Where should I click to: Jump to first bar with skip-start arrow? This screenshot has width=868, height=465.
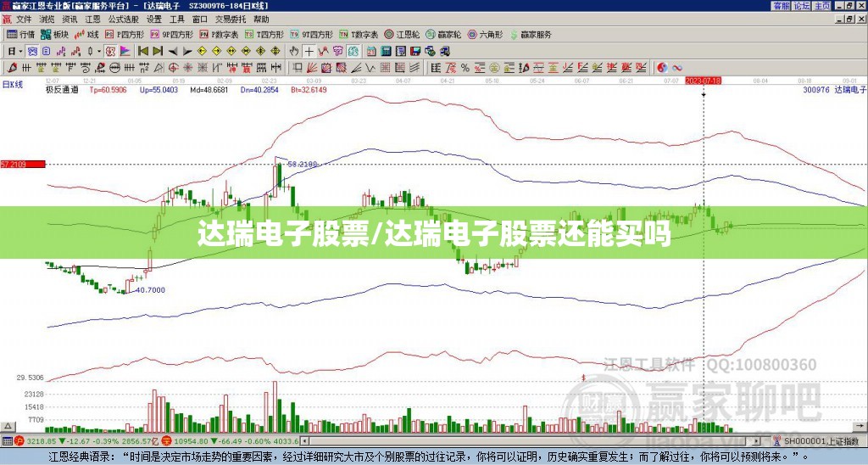[x=142, y=52]
